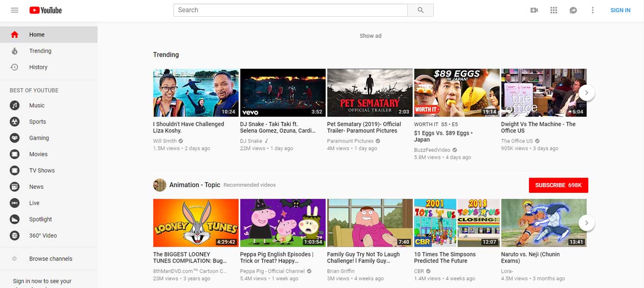The image size is (644, 288).
Task: Click the Trending flame icon
Action: click(14, 51)
